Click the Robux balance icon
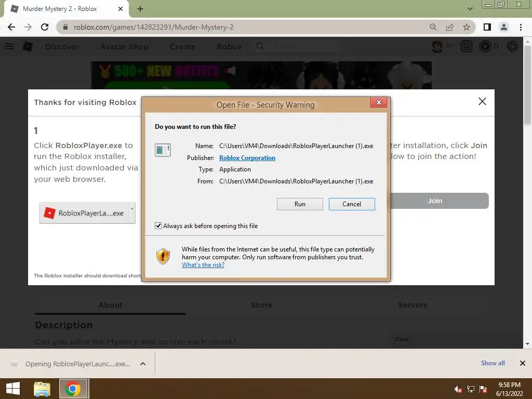532x399 pixels. pos(485,46)
